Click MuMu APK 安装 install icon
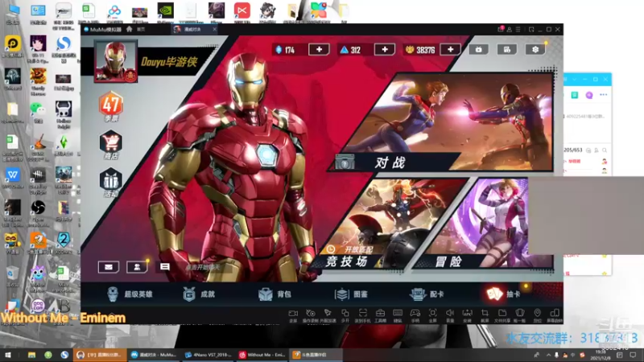 468,315
